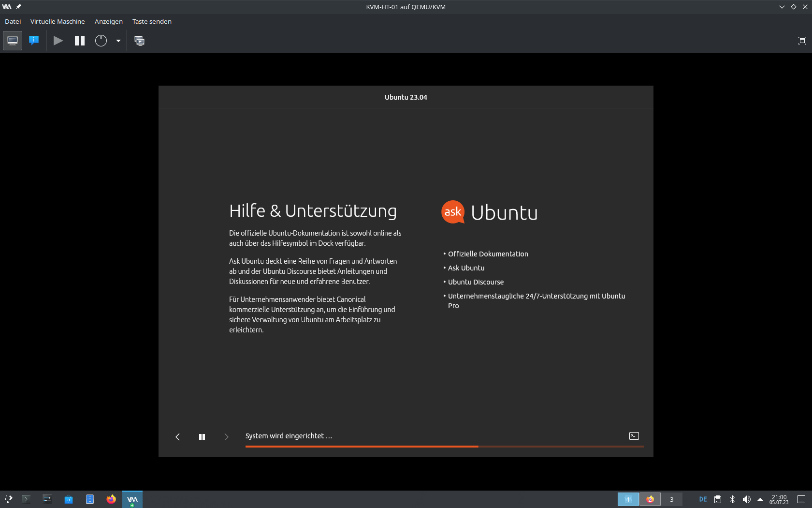812x508 pixels.
Task: Click the 'Hilfe & Unterstützung' heading
Action: click(313, 211)
